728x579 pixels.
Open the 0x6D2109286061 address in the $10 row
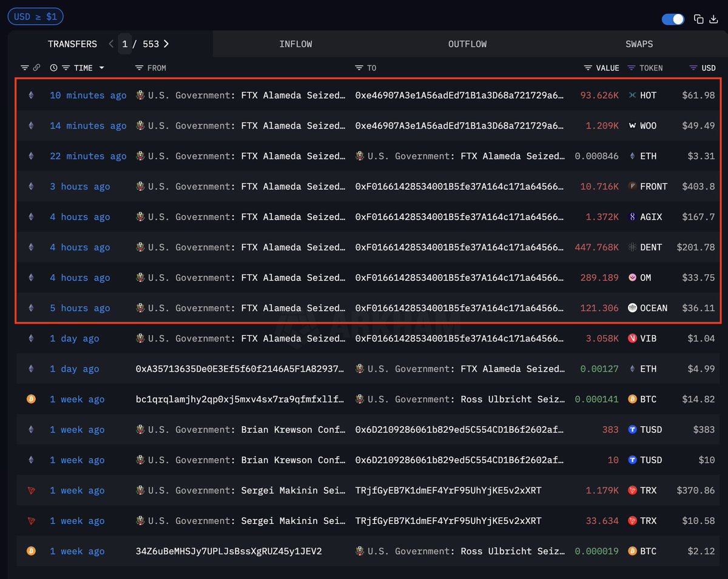(x=459, y=460)
